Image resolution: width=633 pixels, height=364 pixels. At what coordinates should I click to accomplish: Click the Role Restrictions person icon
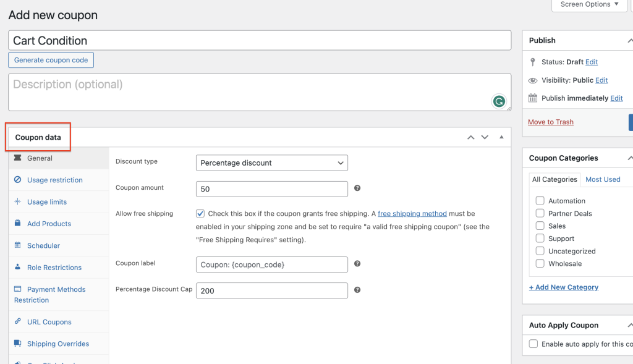(18, 267)
